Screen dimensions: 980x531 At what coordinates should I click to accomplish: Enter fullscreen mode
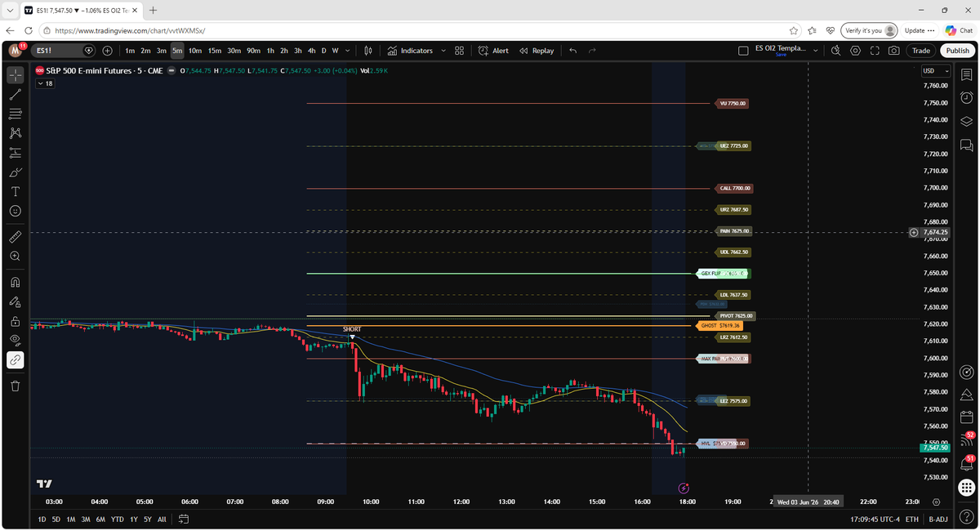(x=875, y=51)
